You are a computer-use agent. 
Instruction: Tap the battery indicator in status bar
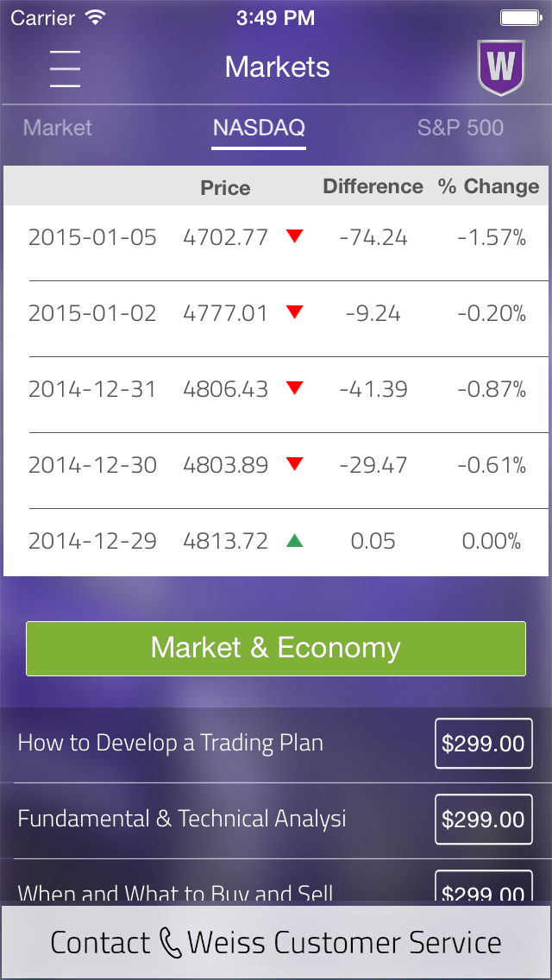click(520, 17)
